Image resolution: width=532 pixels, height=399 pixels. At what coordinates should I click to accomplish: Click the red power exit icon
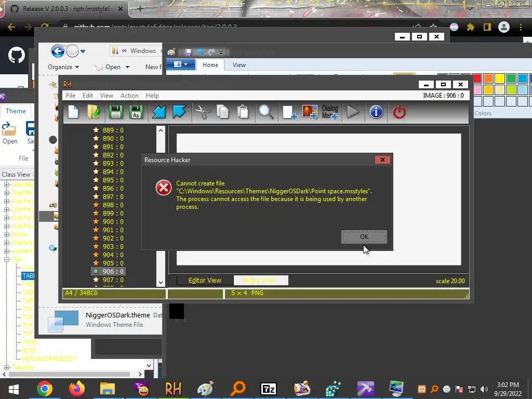399,112
